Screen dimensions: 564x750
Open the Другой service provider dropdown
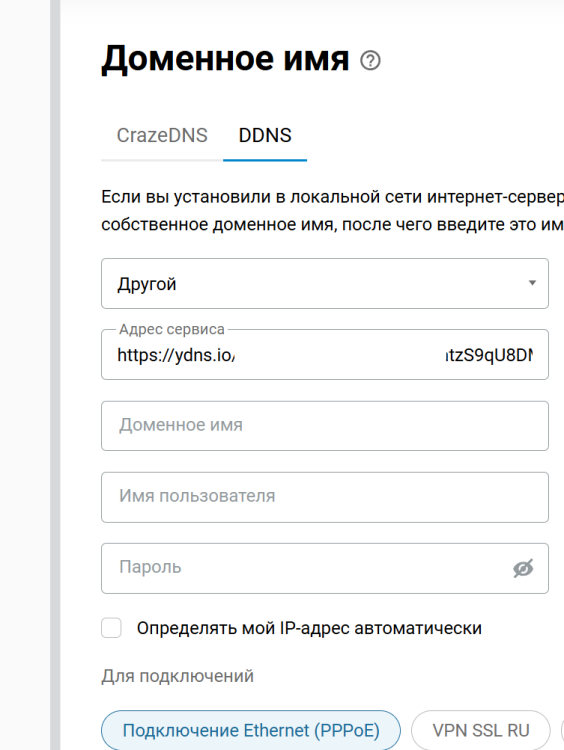[x=325, y=284]
